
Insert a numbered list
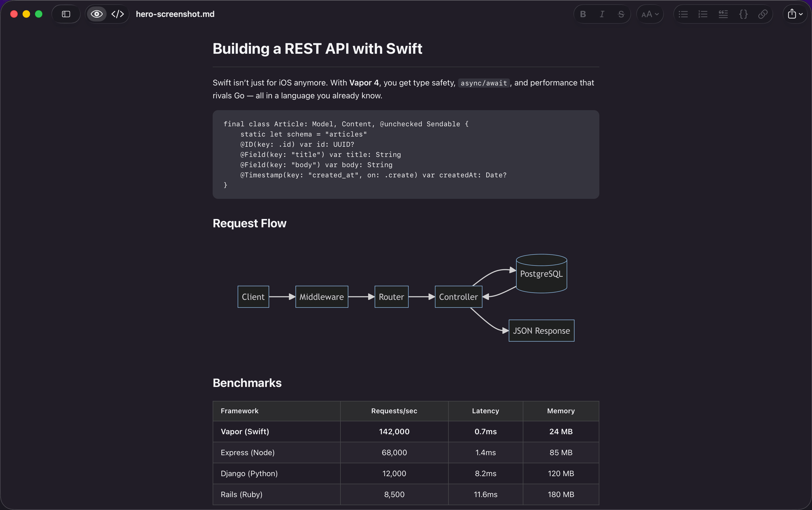point(703,14)
